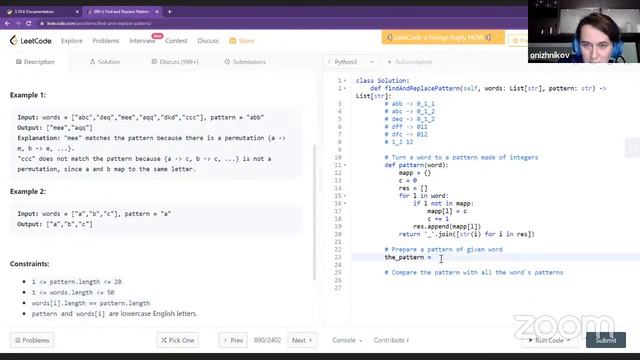Collapse code fold at line 15

pos(345,196)
